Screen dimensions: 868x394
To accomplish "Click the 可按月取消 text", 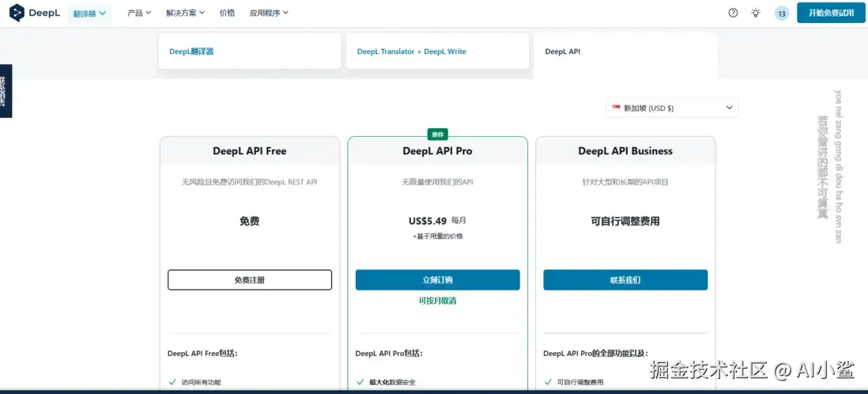I will (x=437, y=301).
